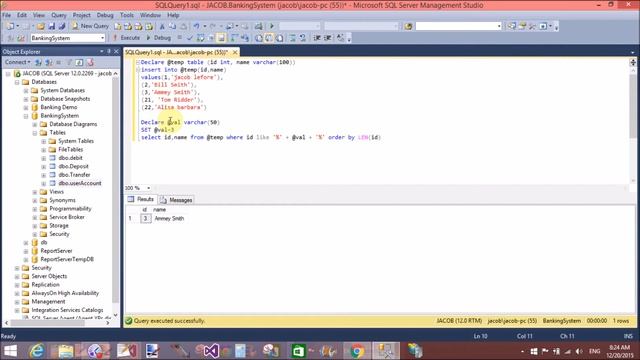Click the Find in Files icon
This screenshot has width=640, height=360.
click(x=408, y=26)
